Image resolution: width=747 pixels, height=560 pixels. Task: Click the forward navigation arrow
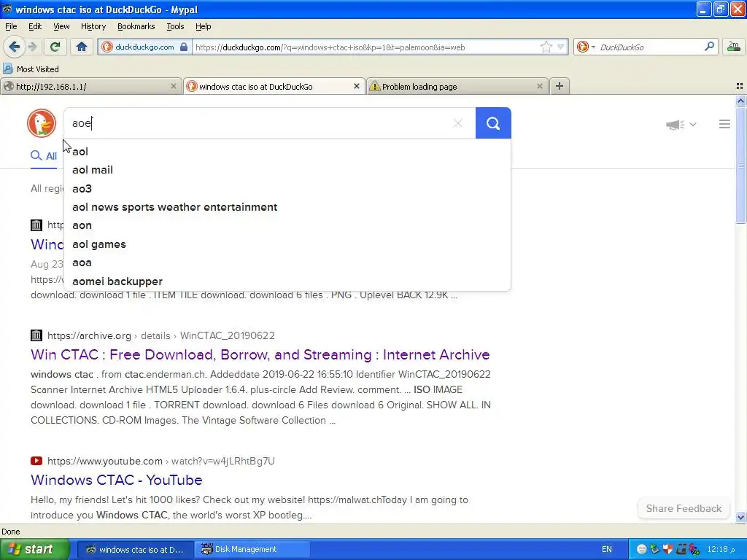pyautogui.click(x=32, y=47)
